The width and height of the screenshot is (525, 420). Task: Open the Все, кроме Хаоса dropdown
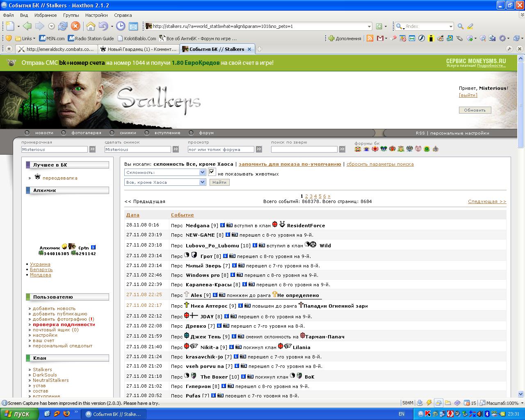165,182
